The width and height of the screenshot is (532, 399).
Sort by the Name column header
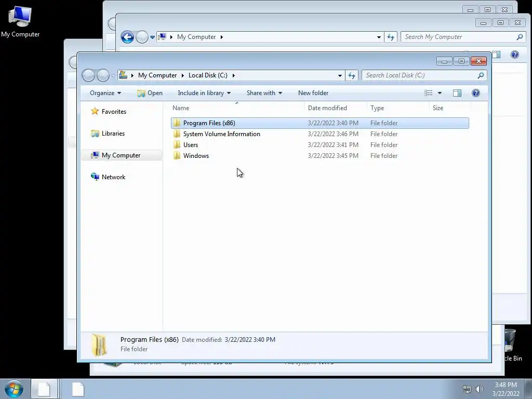click(237, 108)
